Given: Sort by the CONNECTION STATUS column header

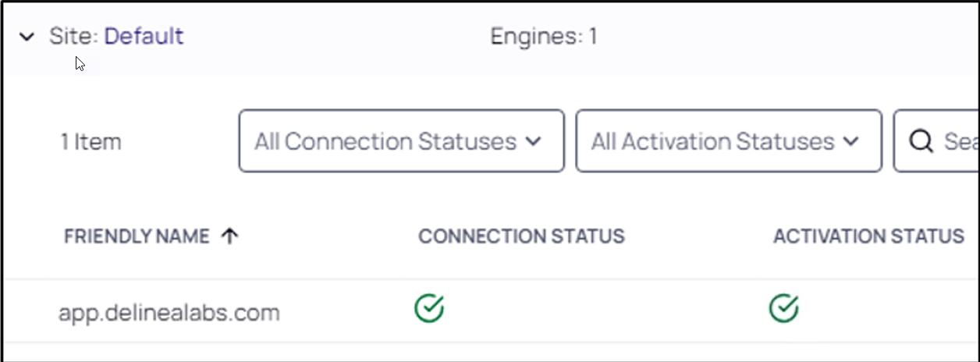Looking at the screenshot, I should [x=521, y=236].
